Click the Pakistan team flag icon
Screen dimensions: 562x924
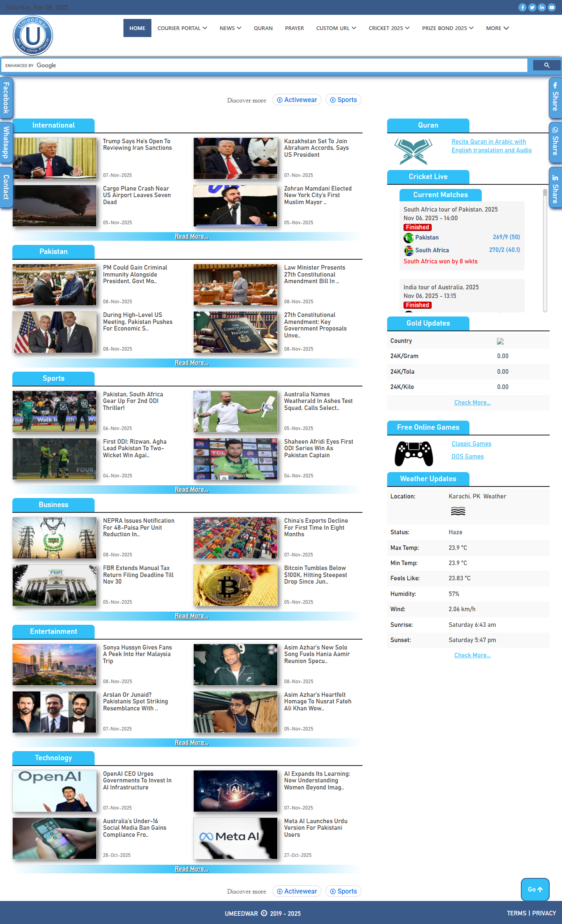tap(409, 237)
